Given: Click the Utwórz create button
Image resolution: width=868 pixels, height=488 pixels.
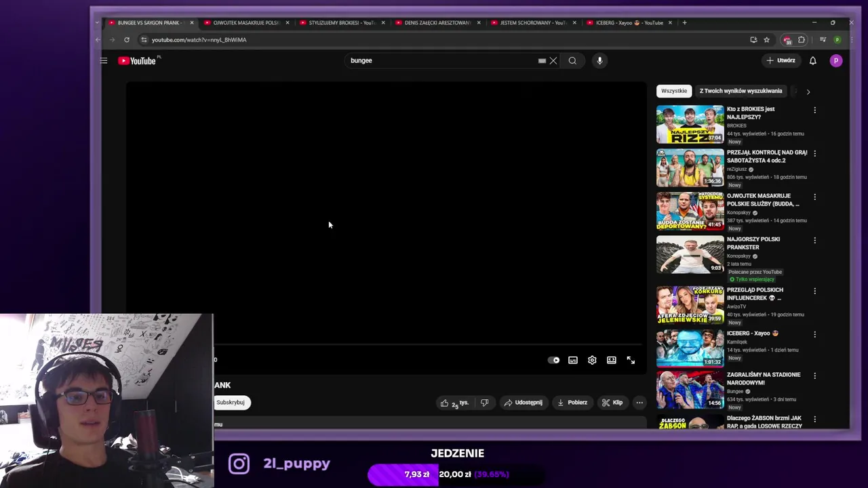Looking at the screenshot, I should pos(781,60).
